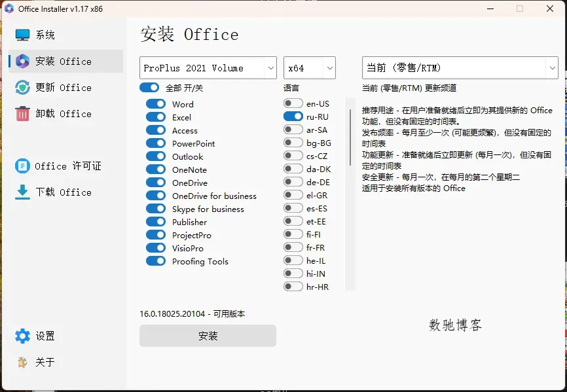Click the mascot icon next to 关于

click(x=22, y=362)
